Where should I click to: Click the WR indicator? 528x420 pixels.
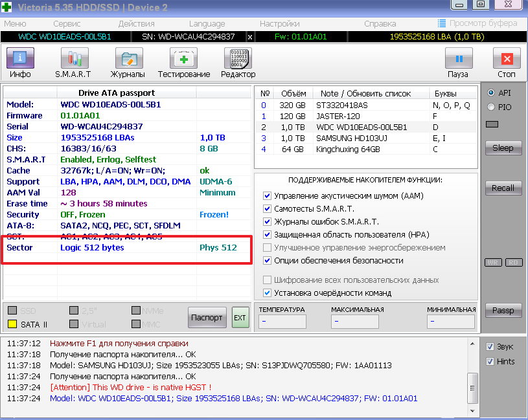(493, 262)
